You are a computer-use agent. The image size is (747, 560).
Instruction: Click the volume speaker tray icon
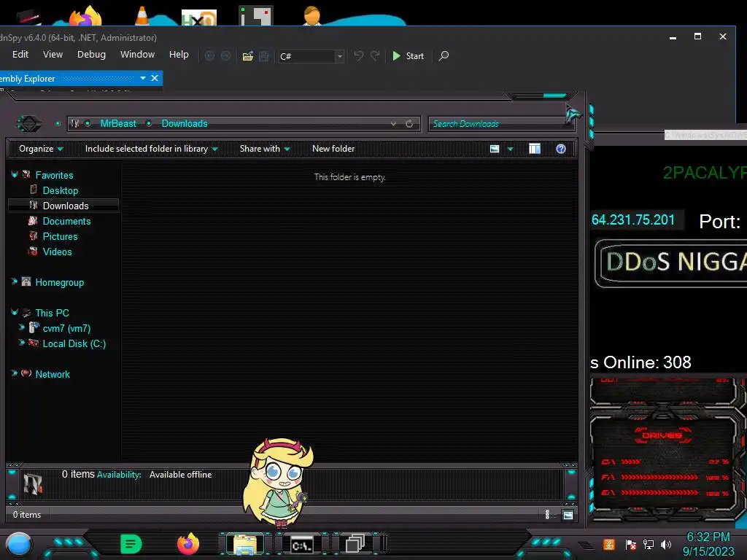666,544
